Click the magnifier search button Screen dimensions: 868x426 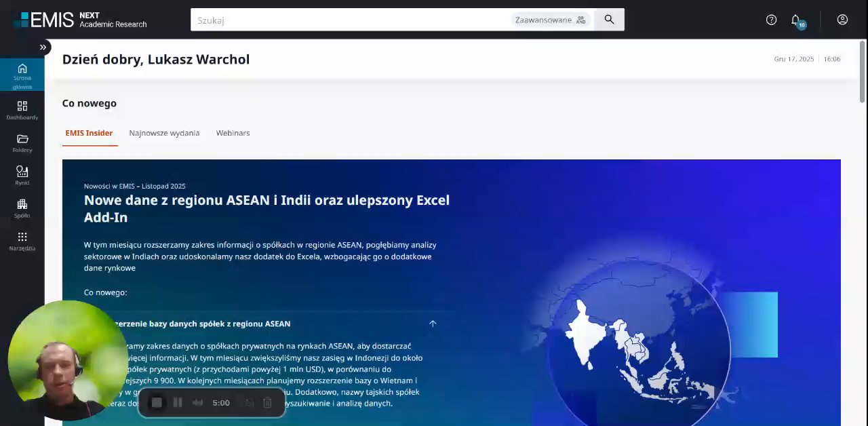click(609, 20)
